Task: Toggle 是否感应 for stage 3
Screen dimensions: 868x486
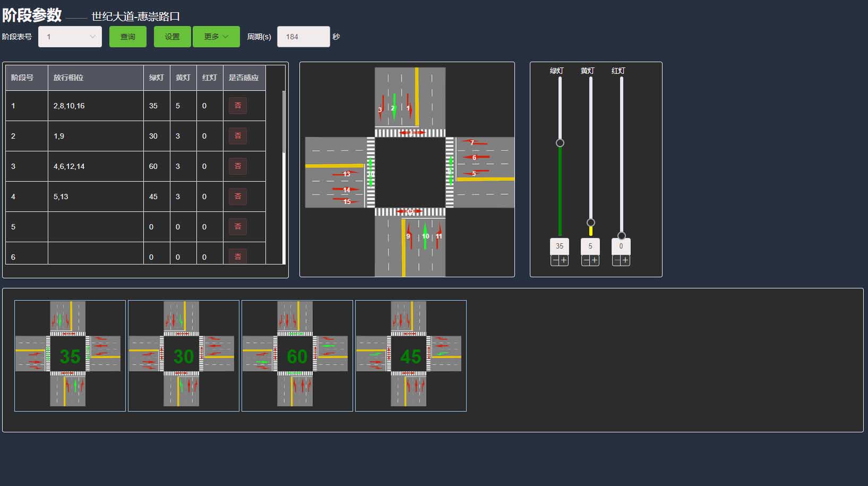Action: (238, 166)
